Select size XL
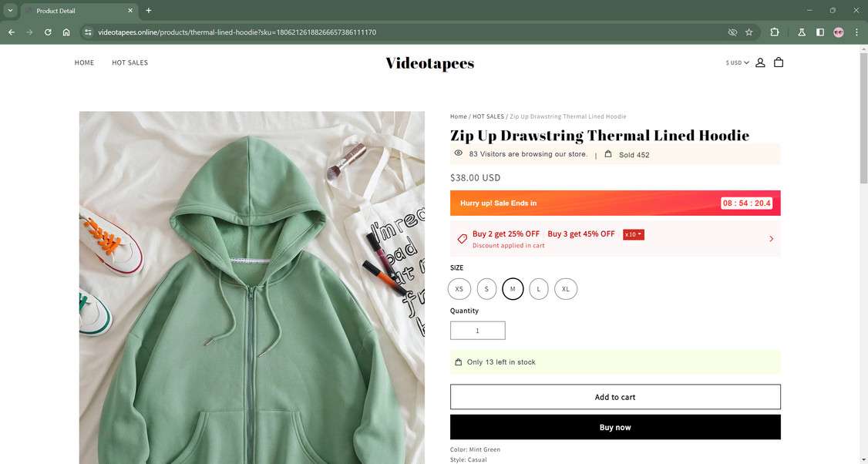Screen dimensions: 868x464 566,289
